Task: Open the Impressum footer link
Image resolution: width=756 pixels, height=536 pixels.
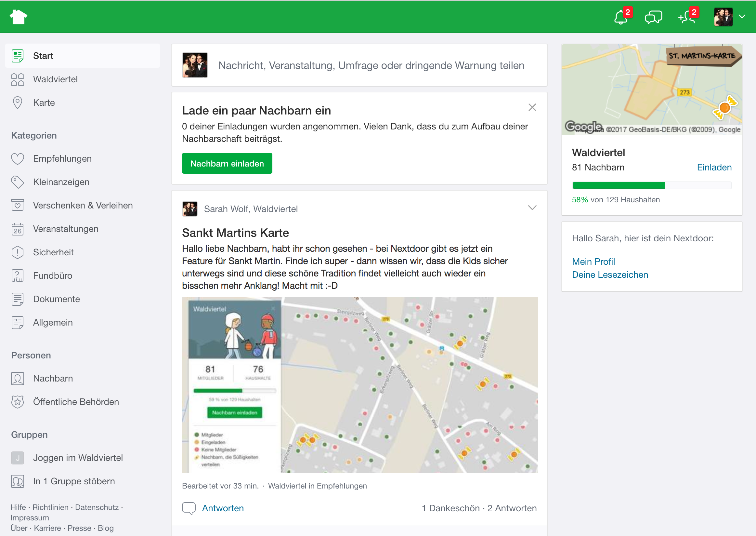Action: point(30,518)
